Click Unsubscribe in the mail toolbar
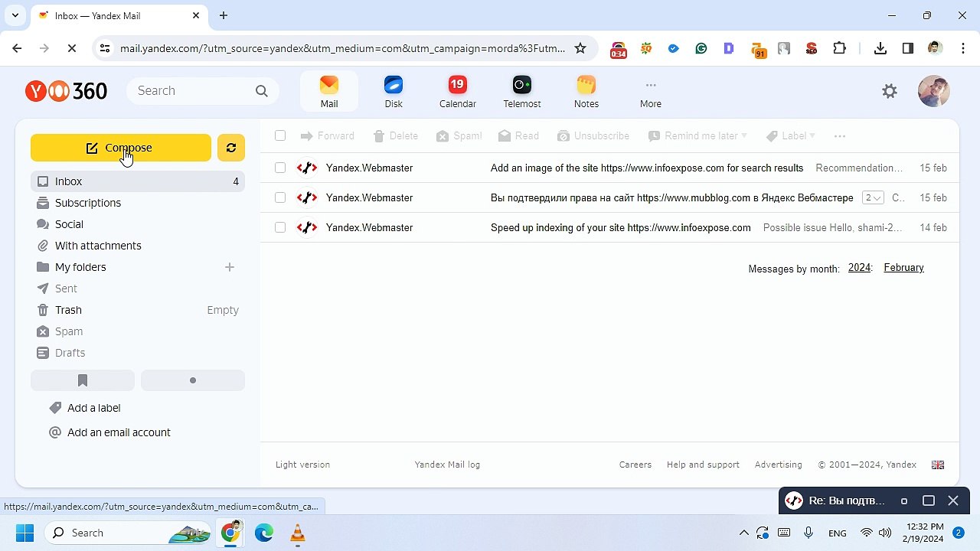This screenshot has height=551, width=980. (x=593, y=135)
